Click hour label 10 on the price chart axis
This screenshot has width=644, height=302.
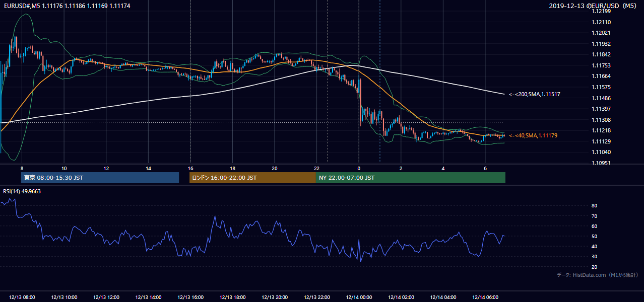(x=64, y=168)
